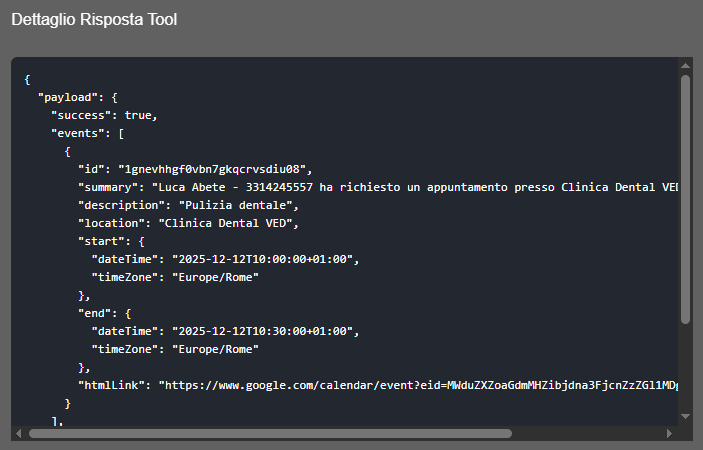The height and width of the screenshot is (450, 703).
Task: Click the horizontal scrollbar left arrow
Action: pyautogui.click(x=18, y=434)
